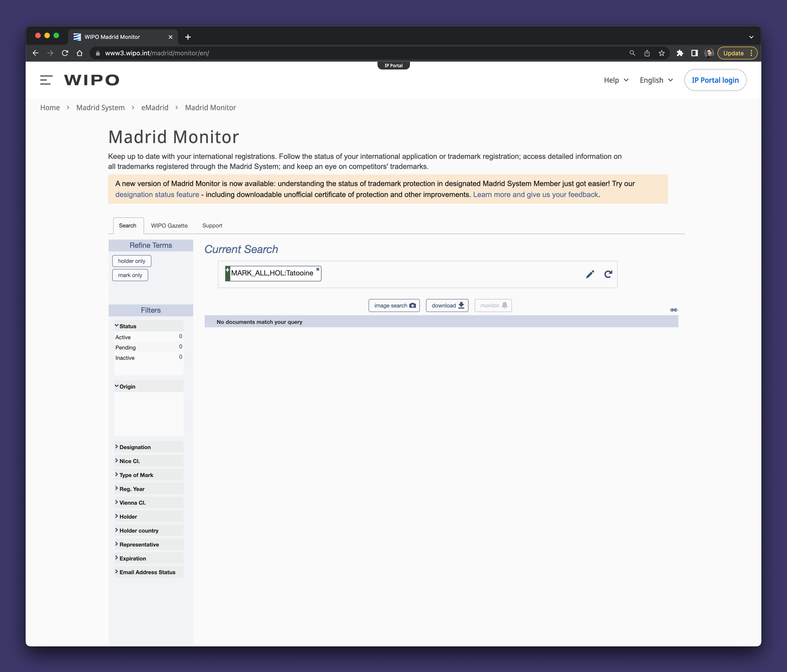This screenshot has width=787, height=672.
Task: Select the Active status filter row
Action: [x=149, y=337]
